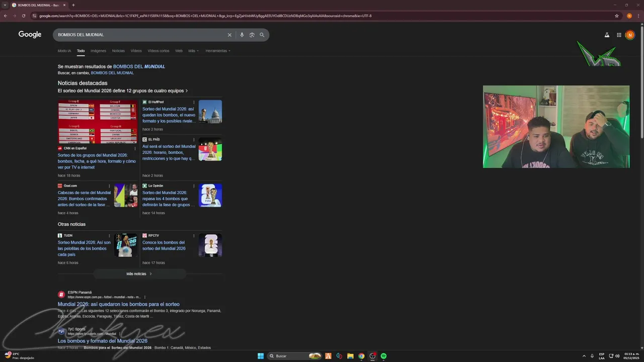The width and height of the screenshot is (644, 362).
Task: Open more options for ESPN Panamá result
Action: point(145,297)
